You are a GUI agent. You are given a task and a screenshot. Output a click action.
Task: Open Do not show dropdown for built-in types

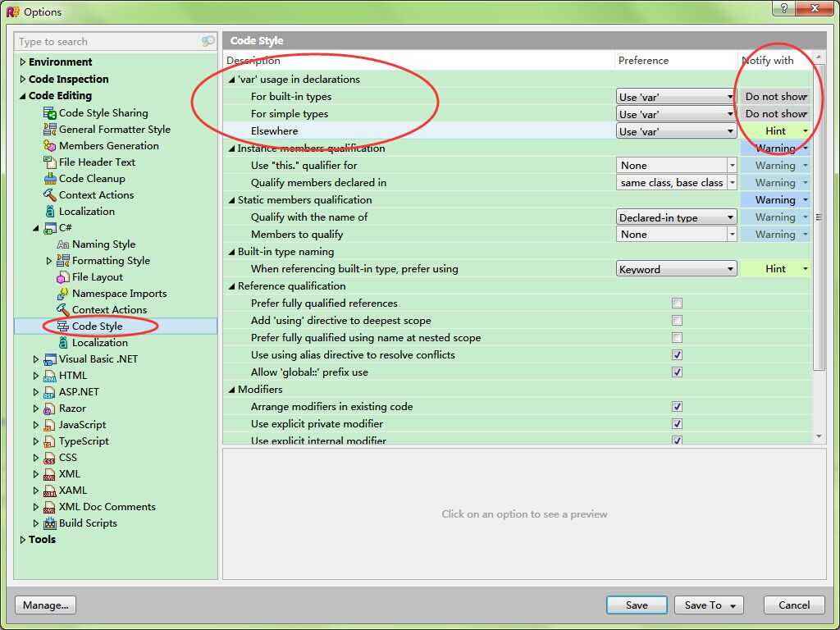(776, 97)
